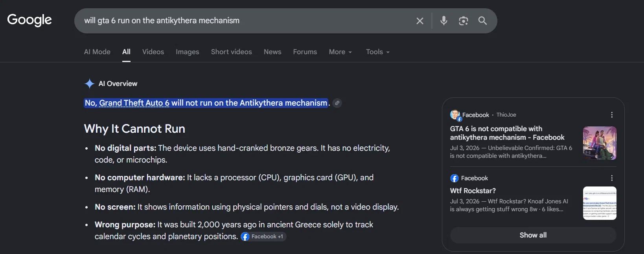Image resolution: width=644 pixels, height=254 pixels.
Task: Click the 'No screen:' bullet text
Action: pos(115,207)
